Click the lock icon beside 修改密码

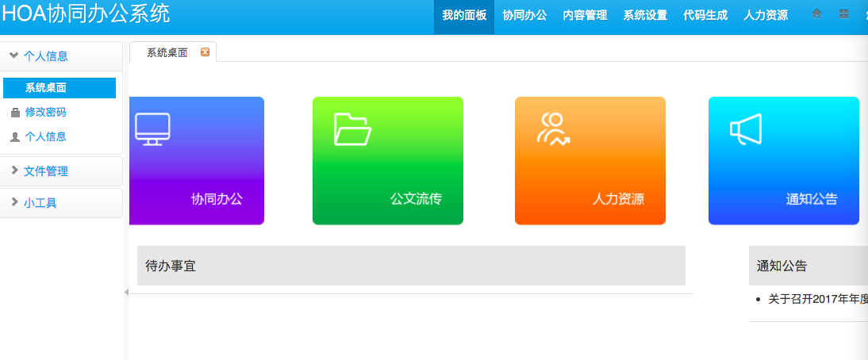[x=15, y=113]
